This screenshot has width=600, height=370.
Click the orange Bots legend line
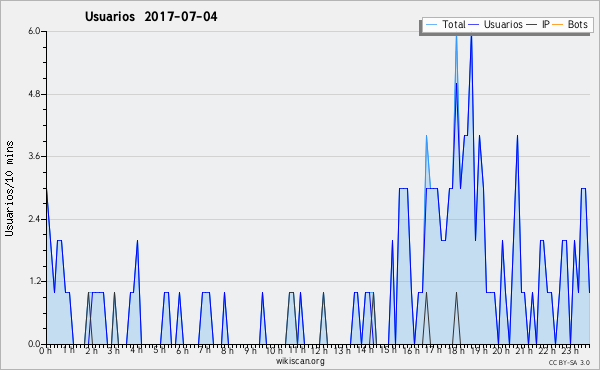[558, 25]
